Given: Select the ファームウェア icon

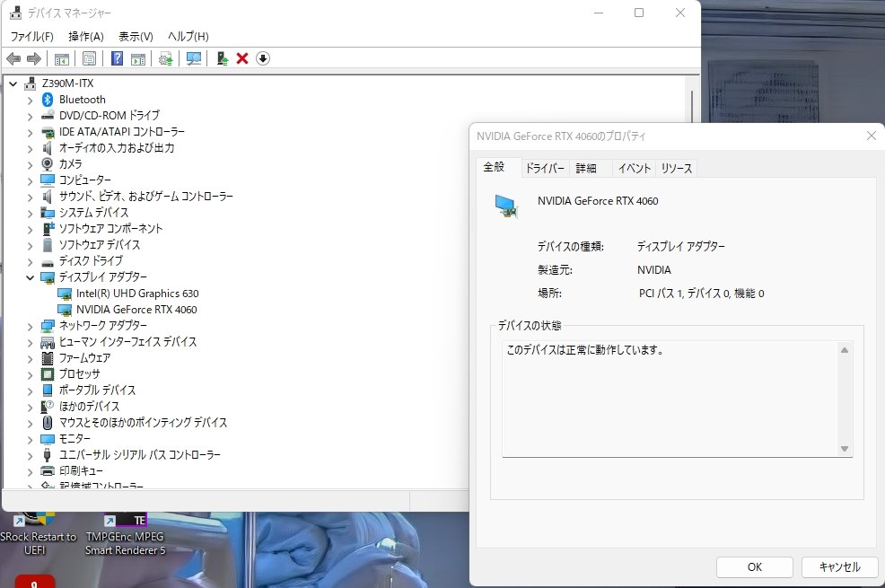Looking at the screenshot, I should coord(48,358).
